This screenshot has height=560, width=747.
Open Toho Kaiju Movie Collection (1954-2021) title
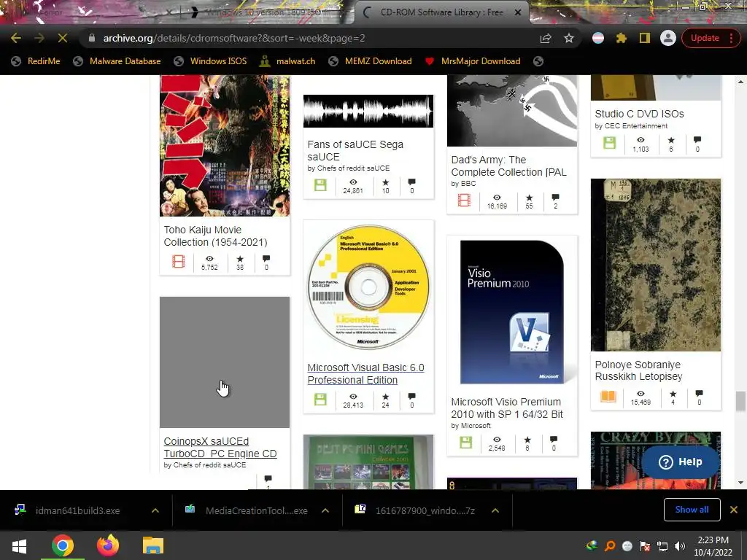[x=215, y=236]
